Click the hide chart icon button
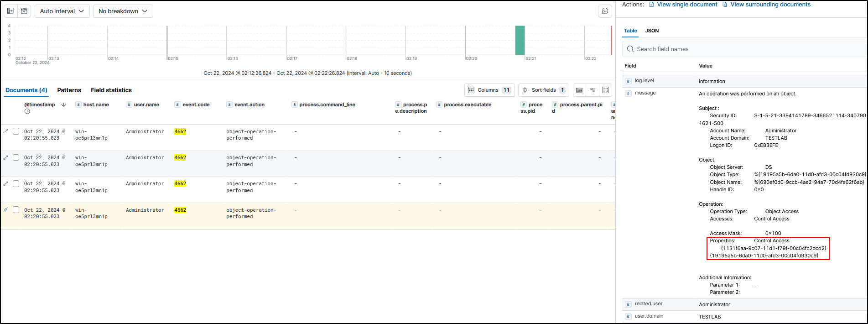The image size is (868, 324). tap(24, 11)
